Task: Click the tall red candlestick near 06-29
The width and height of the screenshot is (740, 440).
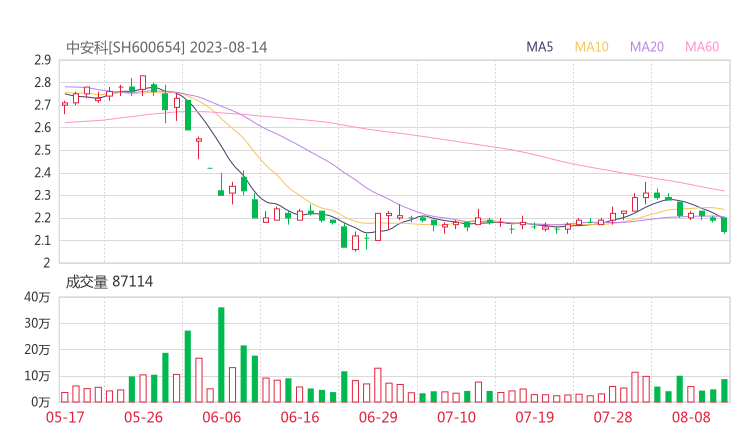Action: coord(378,227)
